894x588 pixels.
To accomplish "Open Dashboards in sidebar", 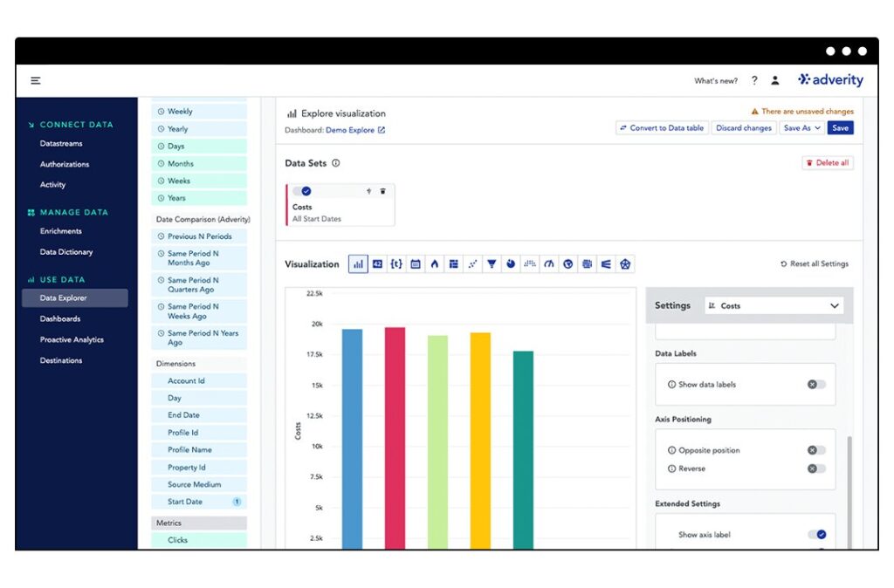I will tap(60, 319).
